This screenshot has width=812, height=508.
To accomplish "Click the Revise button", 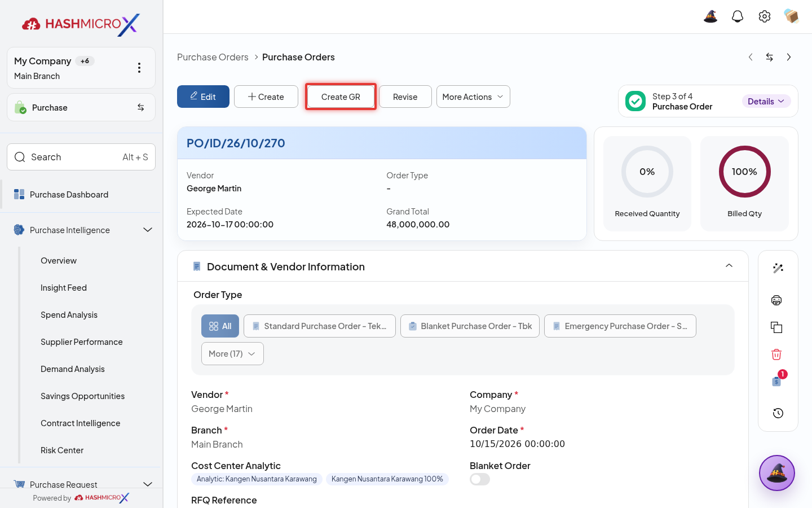I will coord(405,97).
